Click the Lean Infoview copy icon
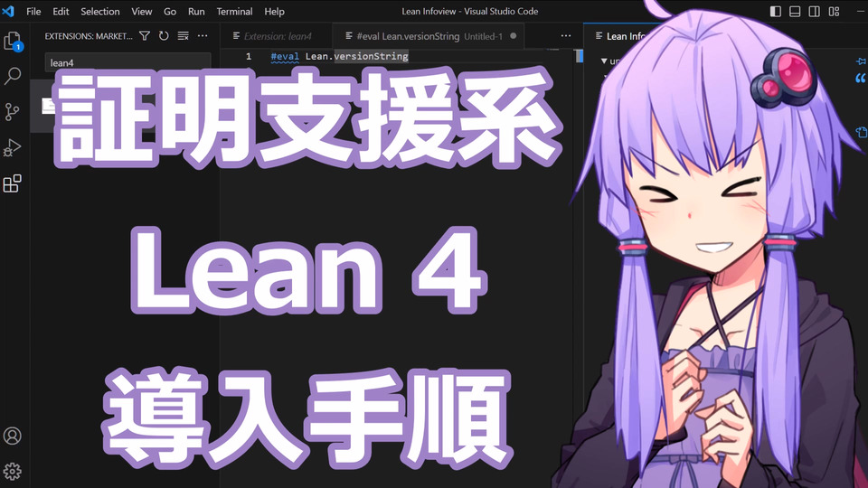 pos(861,132)
